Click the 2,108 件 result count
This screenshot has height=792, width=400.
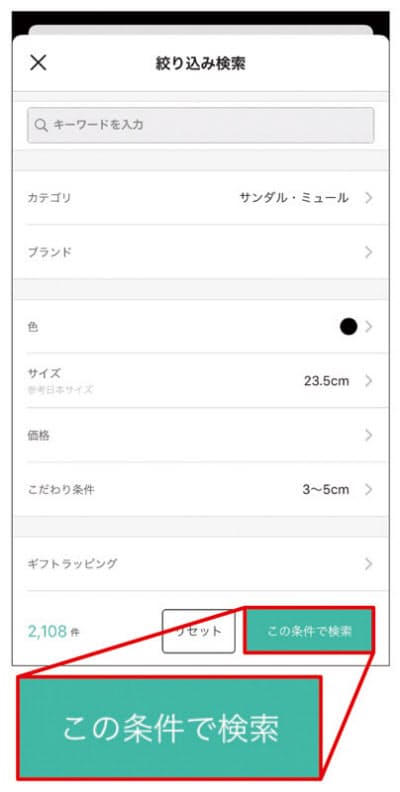point(54,631)
